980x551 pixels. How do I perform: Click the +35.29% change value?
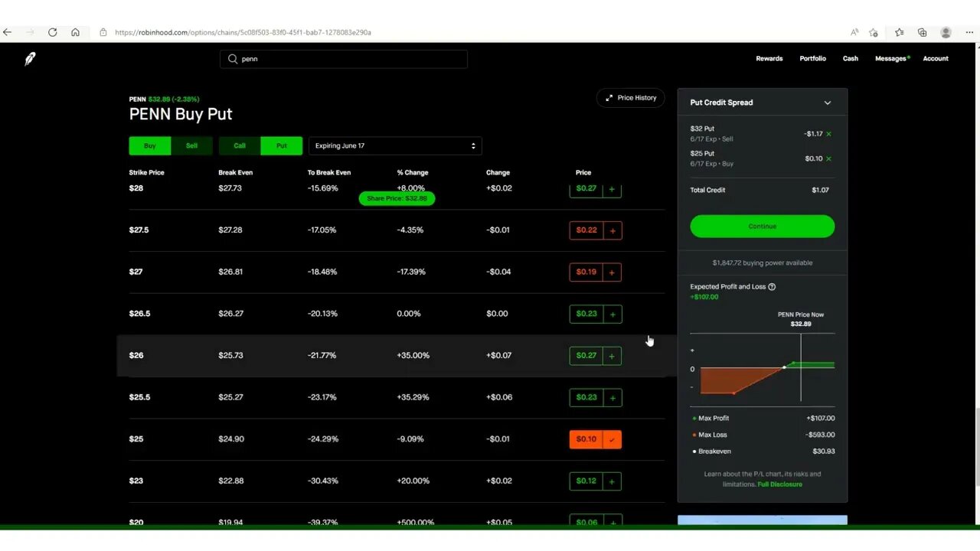coord(413,397)
